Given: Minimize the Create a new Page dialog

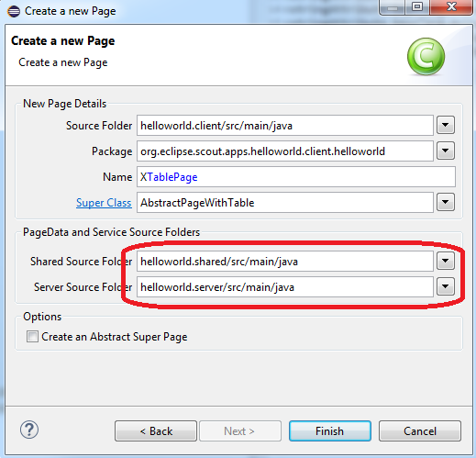Looking at the screenshot, I should click(393, 7).
